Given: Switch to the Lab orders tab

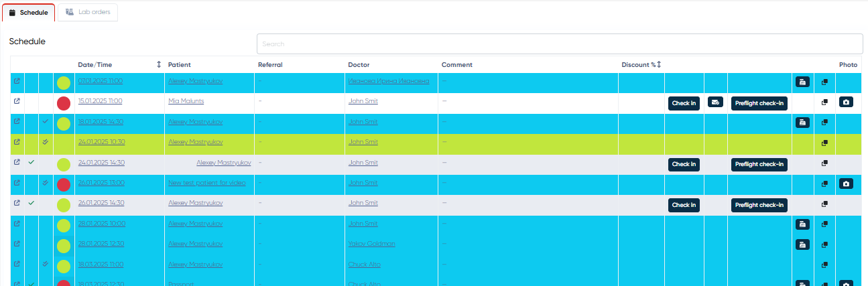Looking at the screenshot, I should pos(88,12).
